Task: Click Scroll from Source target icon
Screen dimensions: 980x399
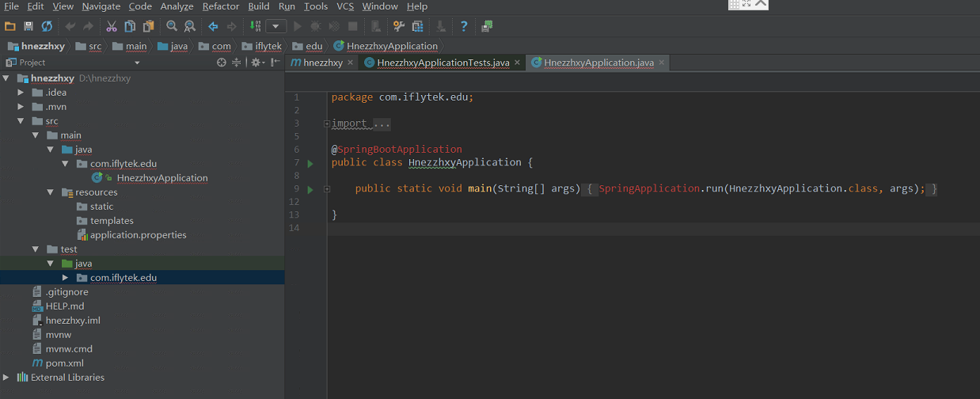Action: 222,63
